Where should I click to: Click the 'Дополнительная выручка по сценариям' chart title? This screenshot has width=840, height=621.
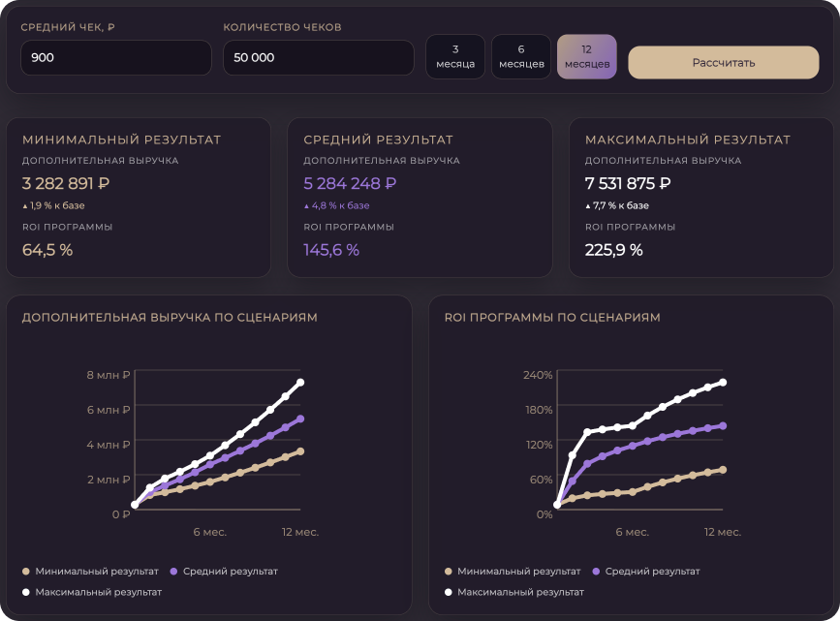click(170, 317)
